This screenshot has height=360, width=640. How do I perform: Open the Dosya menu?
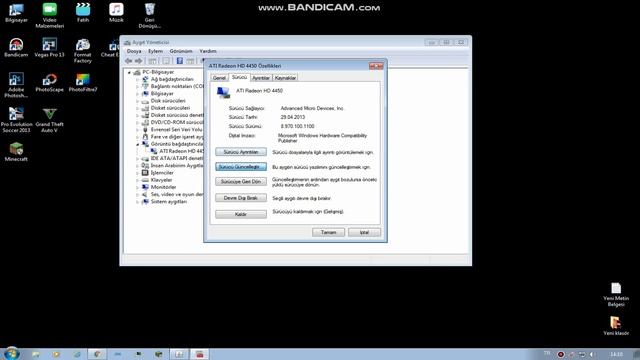pos(134,51)
